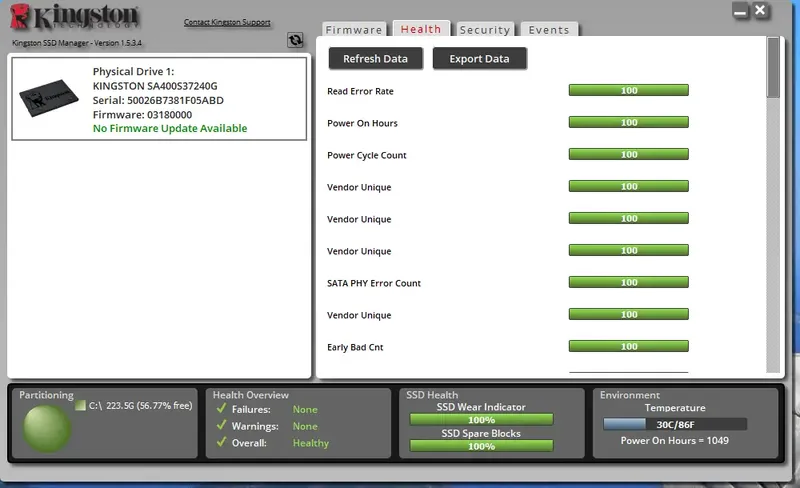Close the Kingston SSD Manager window
Viewport: 800px width, 488px height.
coord(760,10)
